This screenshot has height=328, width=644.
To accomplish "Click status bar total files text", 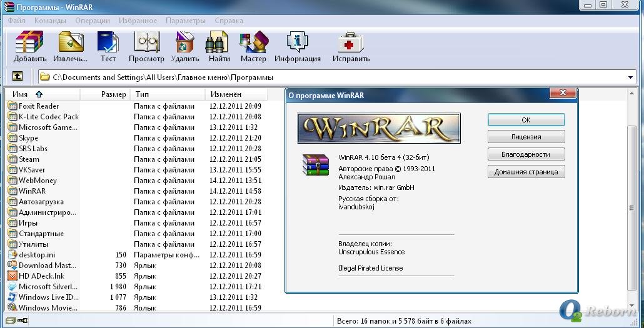I will click(404, 321).
